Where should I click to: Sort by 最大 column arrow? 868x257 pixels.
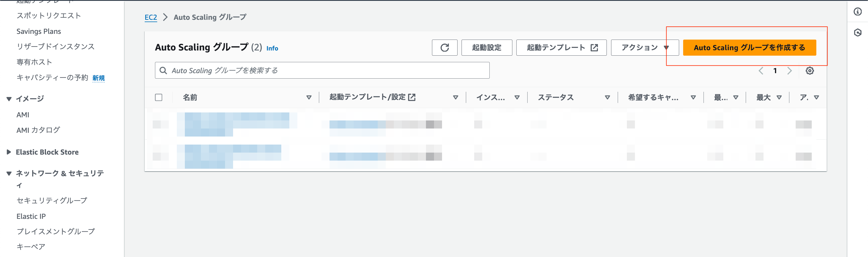[779, 97]
